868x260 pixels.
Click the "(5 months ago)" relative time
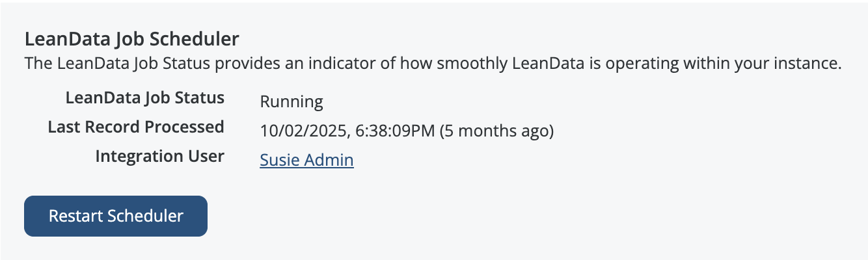click(x=496, y=131)
